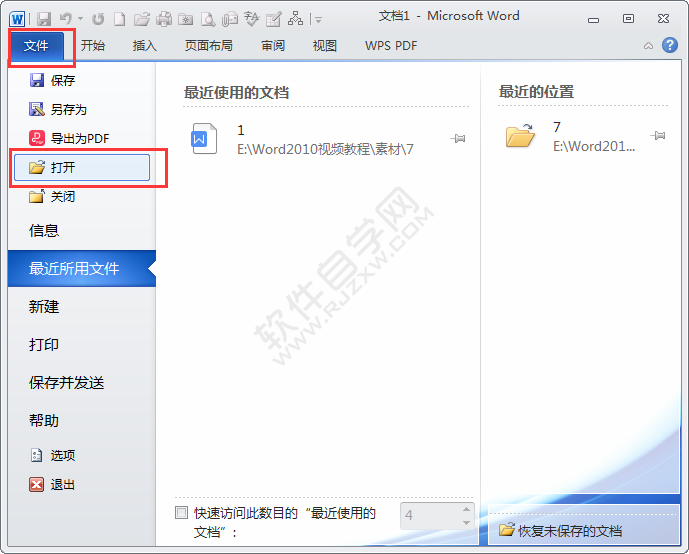This screenshot has height=554, width=689.
Task: Switch to the 视图 tab
Action: 325,45
